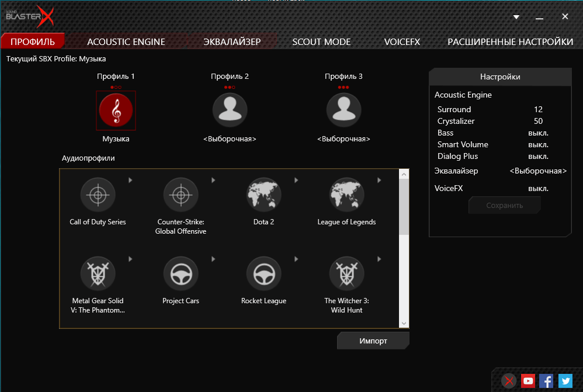Image resolution: width=583 pixels, height=392 pixels.
Task: Click the Smart Volume setting row
Action: click(500, 145)
